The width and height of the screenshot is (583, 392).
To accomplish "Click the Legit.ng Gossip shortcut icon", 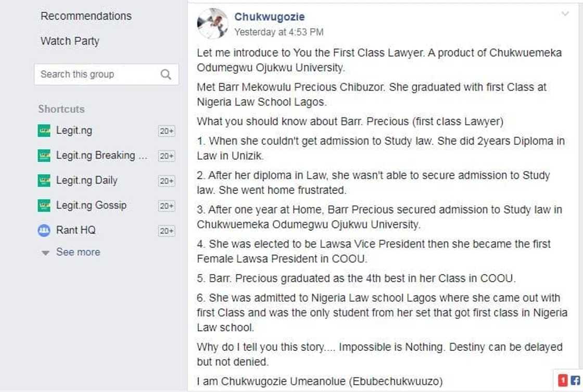I will [x=44, y=205].
